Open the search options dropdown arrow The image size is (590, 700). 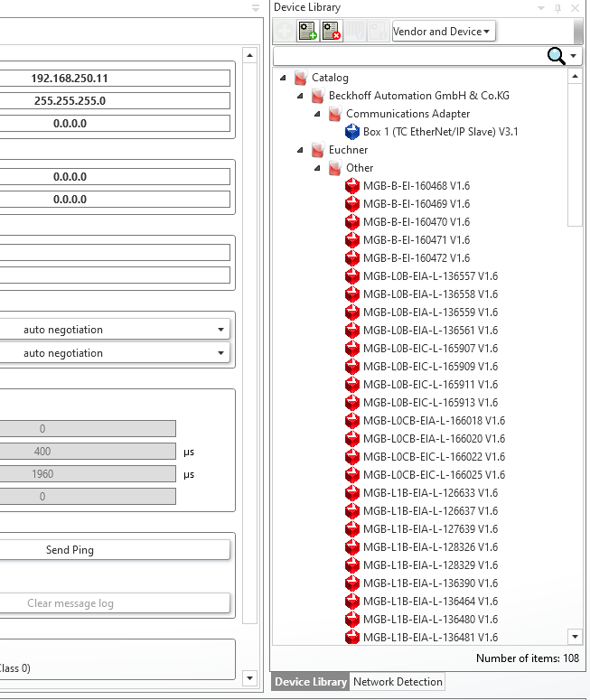tap(576, 57)
